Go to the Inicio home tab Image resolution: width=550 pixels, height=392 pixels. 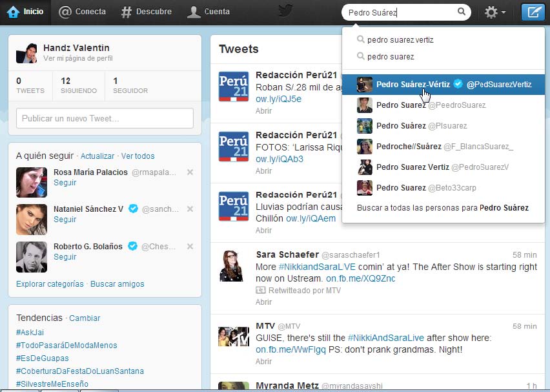[25, 12]
